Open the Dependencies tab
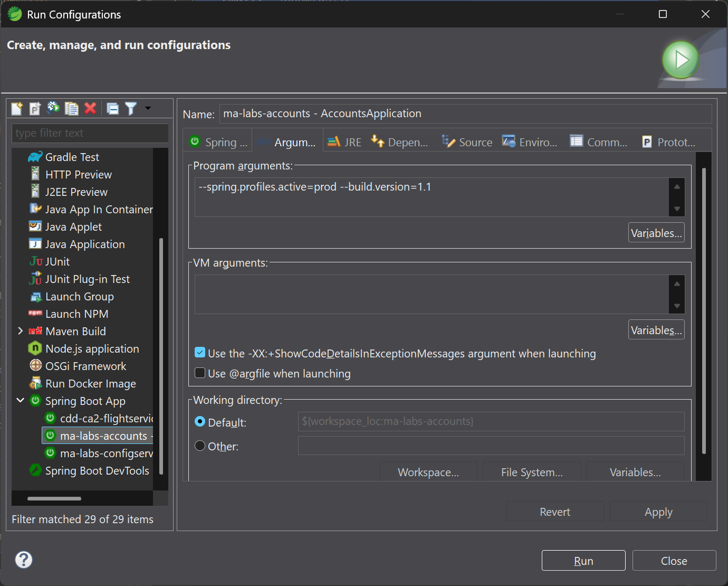 point(399,142)
